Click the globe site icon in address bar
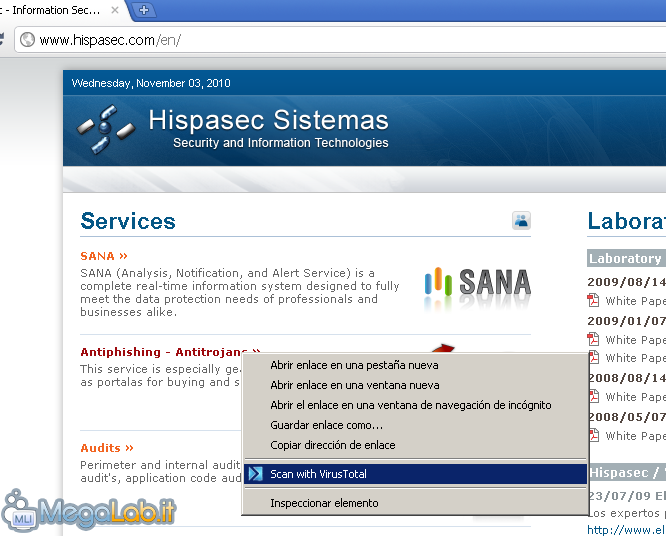 [x=27, y=39]
